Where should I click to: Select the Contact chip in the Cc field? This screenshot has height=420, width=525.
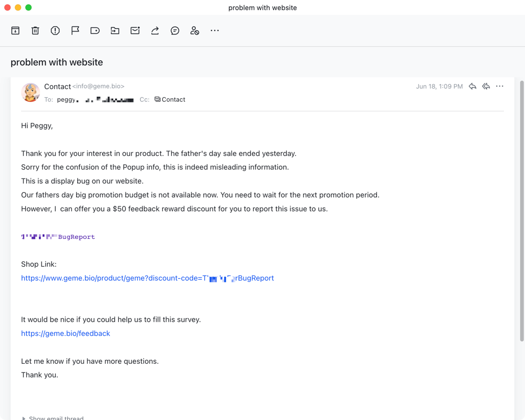(170, 99)
